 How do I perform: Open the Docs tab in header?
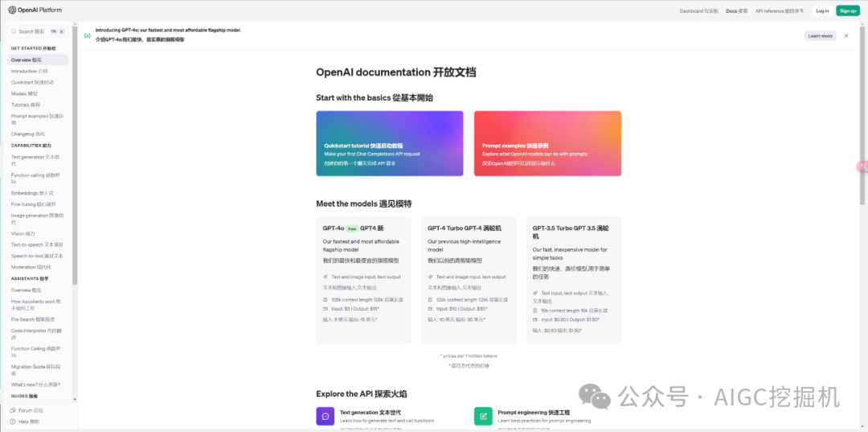pyautogui.click(x=737, y=10)
